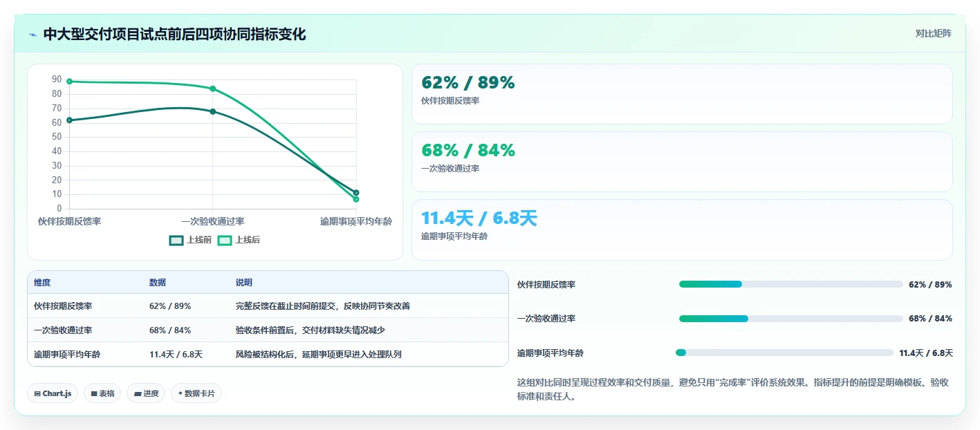Click the 表格 chip
The height and width of the screenshot is (430, 980).
[102, 393]
